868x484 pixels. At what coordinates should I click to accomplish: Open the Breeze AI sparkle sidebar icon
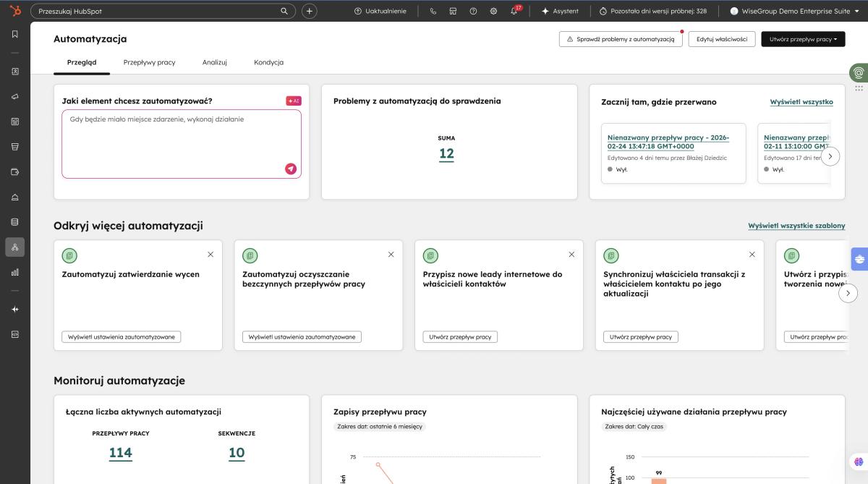click(x=15, y=310)
